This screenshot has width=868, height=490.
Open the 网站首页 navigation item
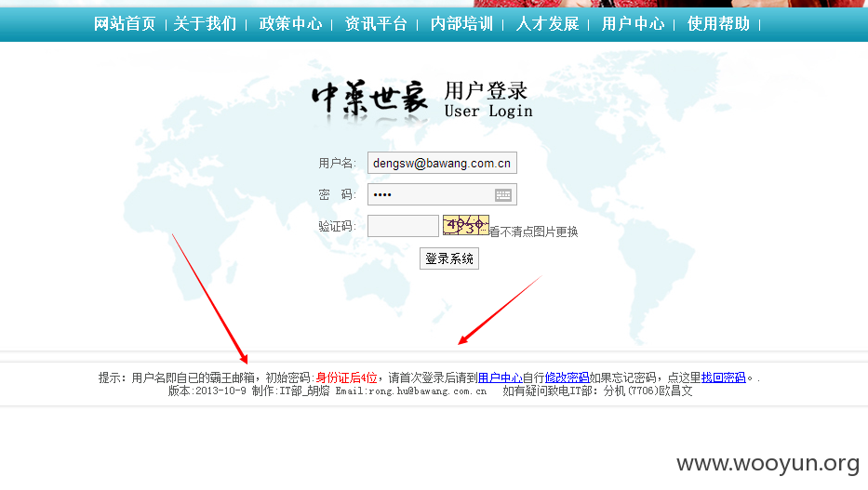click(125, 24)
